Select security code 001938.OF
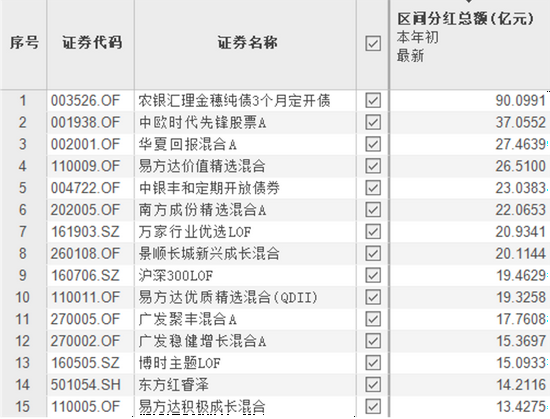 point(85,122)
